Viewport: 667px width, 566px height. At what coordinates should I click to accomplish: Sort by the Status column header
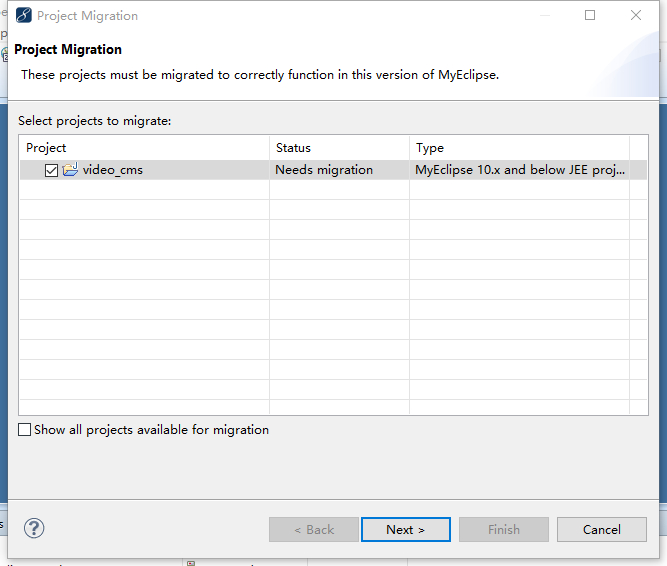coord(339,148)
